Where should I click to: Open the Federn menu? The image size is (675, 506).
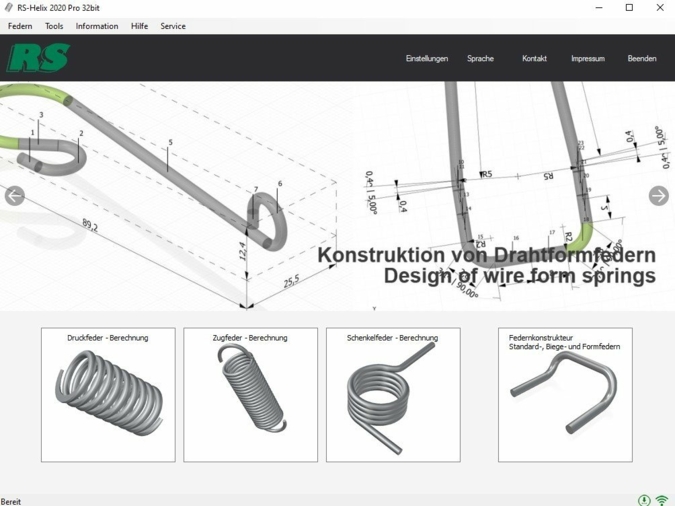pyautogui.click(x=20, y=26)
